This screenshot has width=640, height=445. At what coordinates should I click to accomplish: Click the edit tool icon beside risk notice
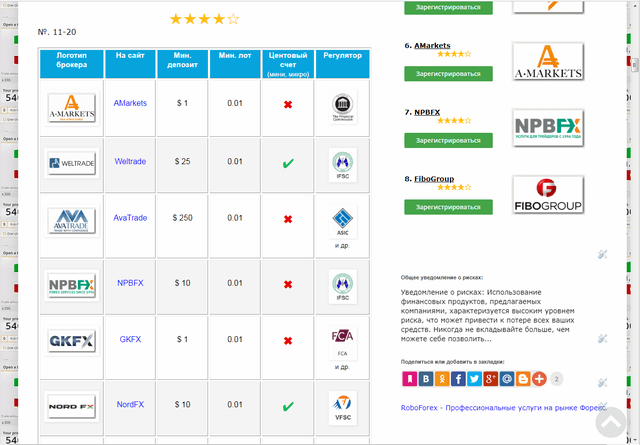[x=602, y=338]
